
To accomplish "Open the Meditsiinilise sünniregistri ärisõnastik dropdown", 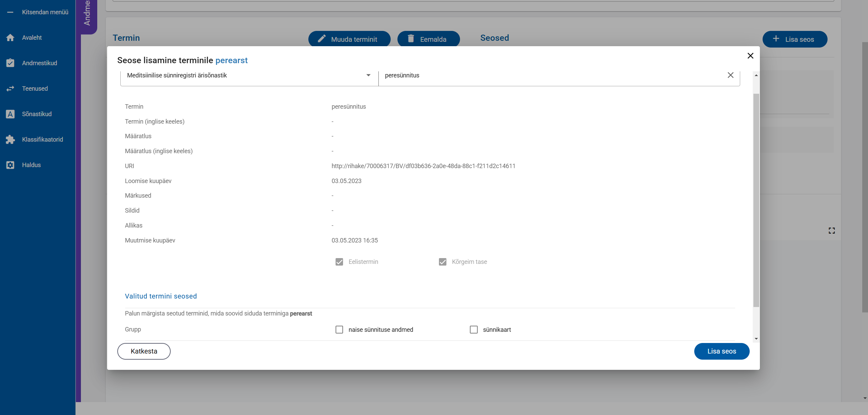I will 368,75.
